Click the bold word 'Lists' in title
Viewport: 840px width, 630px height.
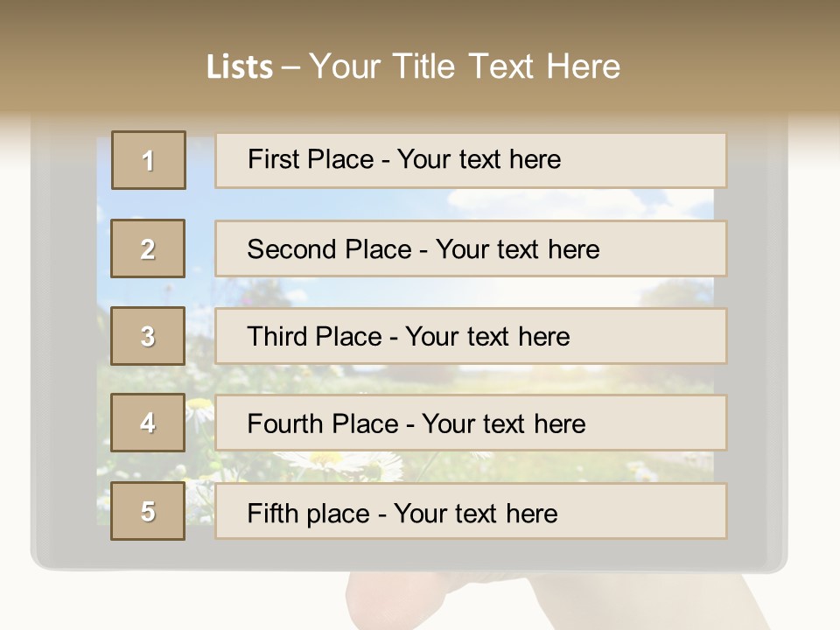[239, 67]
